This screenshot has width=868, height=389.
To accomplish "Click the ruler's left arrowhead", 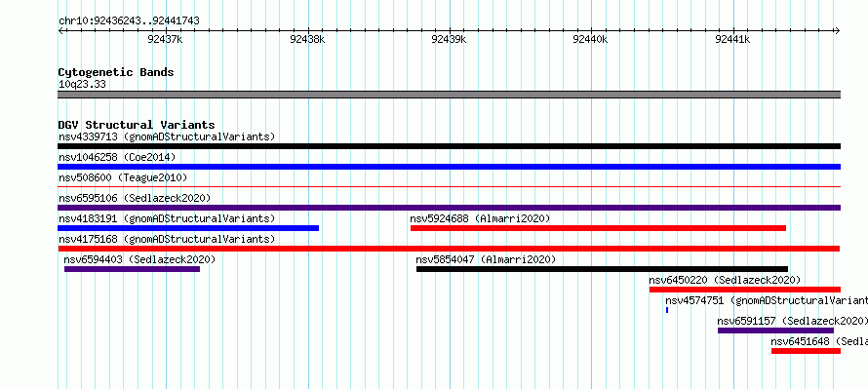I will [60, 30].
